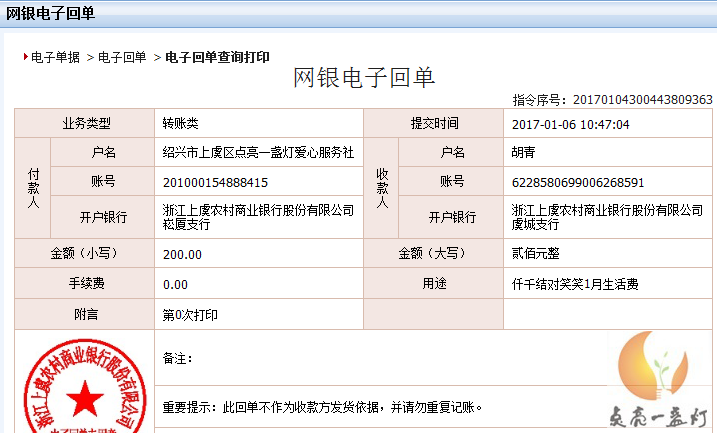Click the red breadcrumb arrow icon
Image resolution: width=717 pixels, height=433 pixels.
click(x=26, y=57)
